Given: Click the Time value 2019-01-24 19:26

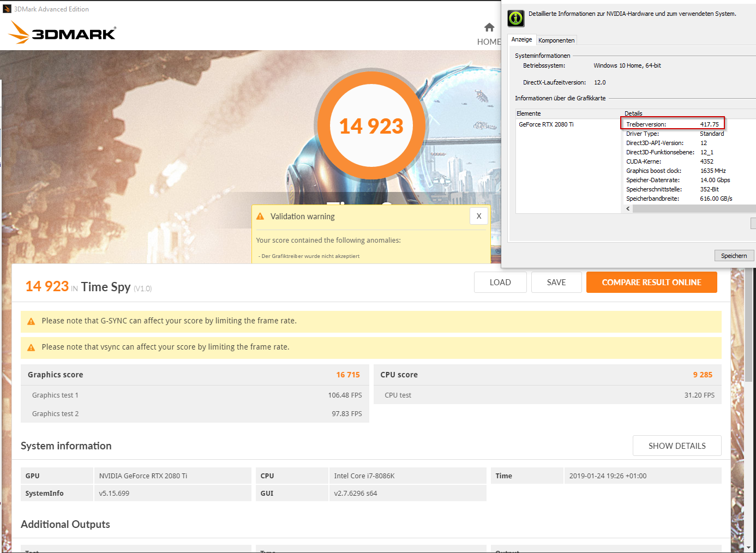Looking at the screenshot, I should [608, 476].
